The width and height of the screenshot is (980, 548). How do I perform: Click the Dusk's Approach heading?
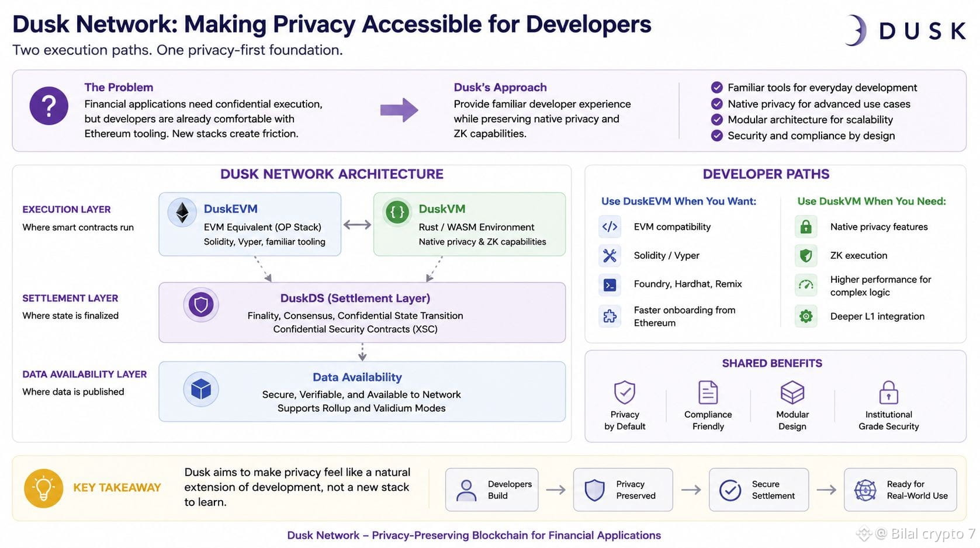(500, 87)
